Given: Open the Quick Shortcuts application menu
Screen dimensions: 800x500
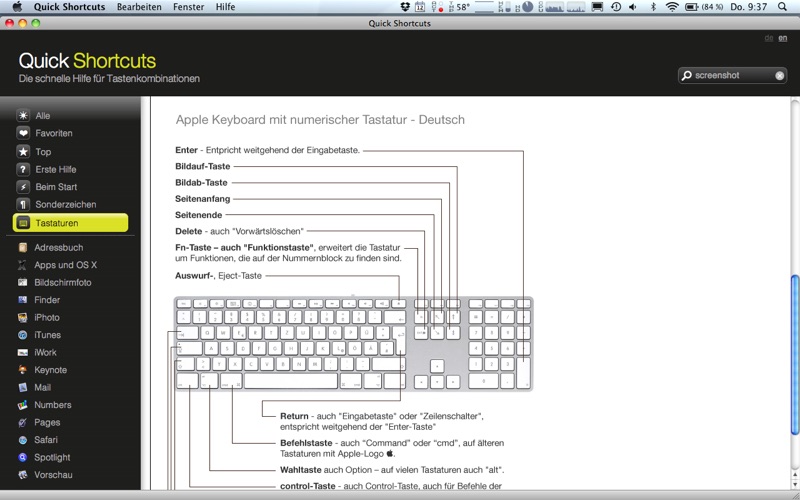Looking at the screenshot, I should pos(69,7).
